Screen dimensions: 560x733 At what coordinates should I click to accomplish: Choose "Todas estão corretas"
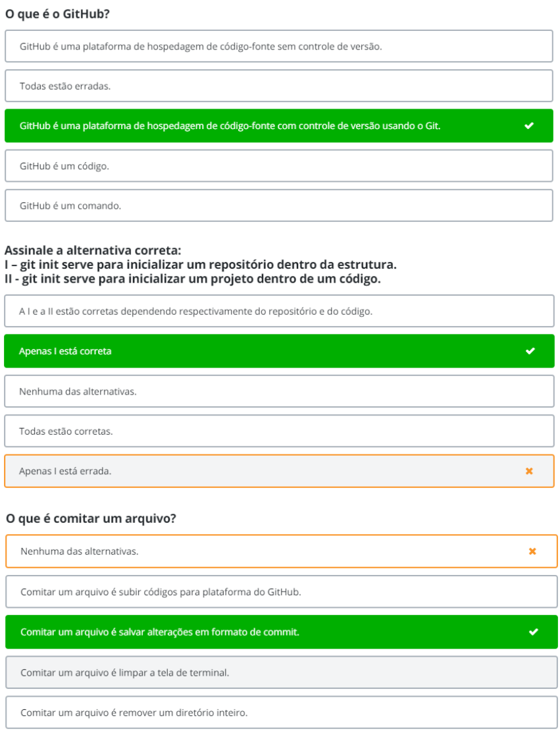(x=280, y=431)
